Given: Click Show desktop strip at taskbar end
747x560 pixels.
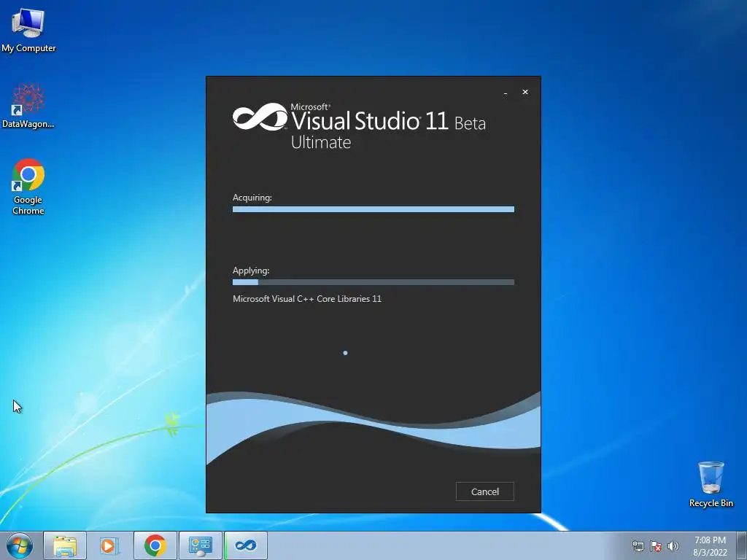Looking at the screenshot, I should tap(742, 545).
